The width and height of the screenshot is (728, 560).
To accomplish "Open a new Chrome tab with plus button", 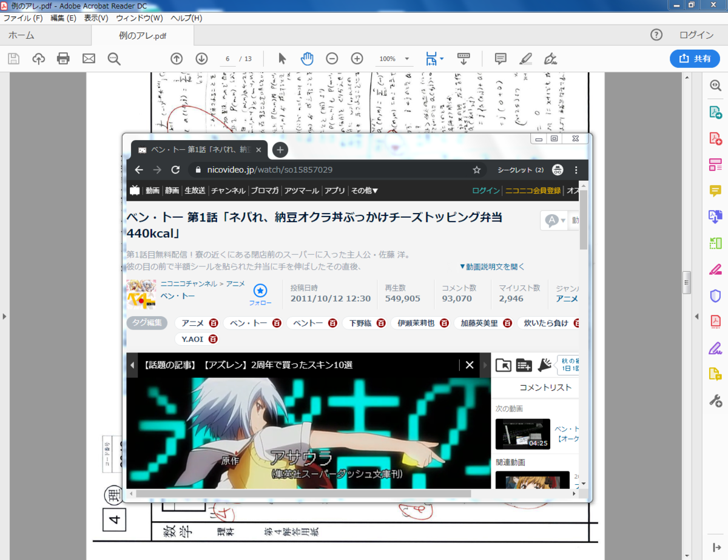I will point(280,150).
